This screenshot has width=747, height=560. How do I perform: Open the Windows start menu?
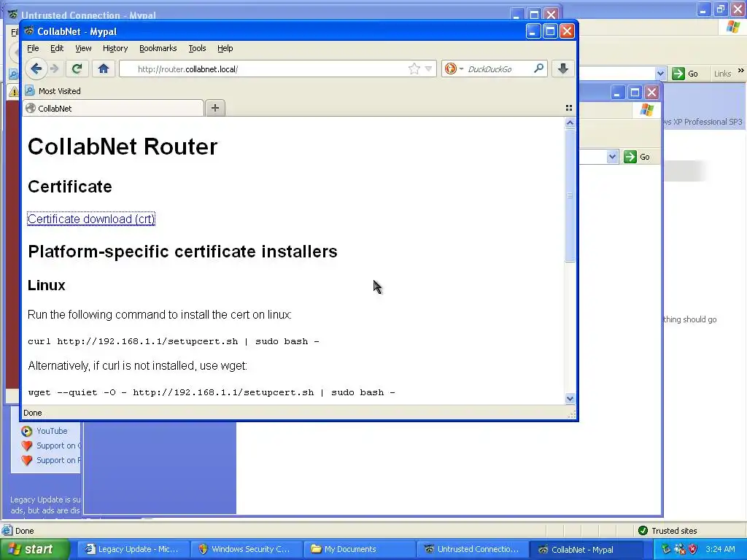tap(34, 550)
